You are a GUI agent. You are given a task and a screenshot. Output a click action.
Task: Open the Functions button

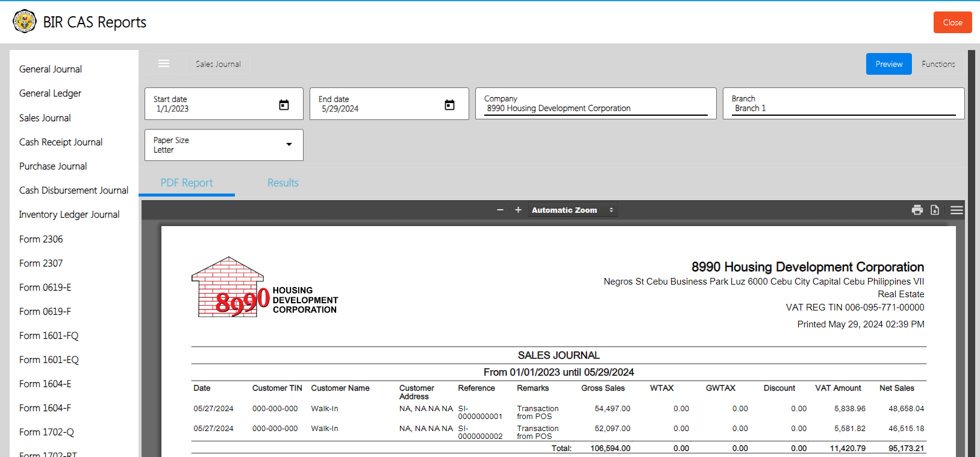pyautogui.click(x=938, y=64)
